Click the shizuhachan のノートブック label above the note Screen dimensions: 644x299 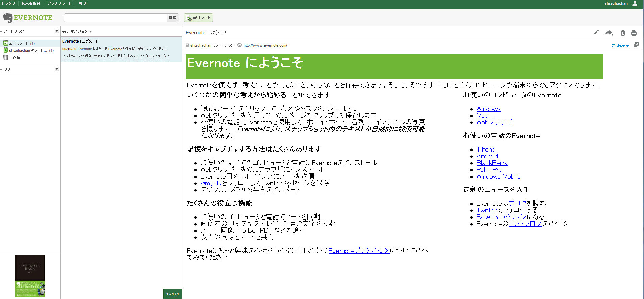[212, 45]
